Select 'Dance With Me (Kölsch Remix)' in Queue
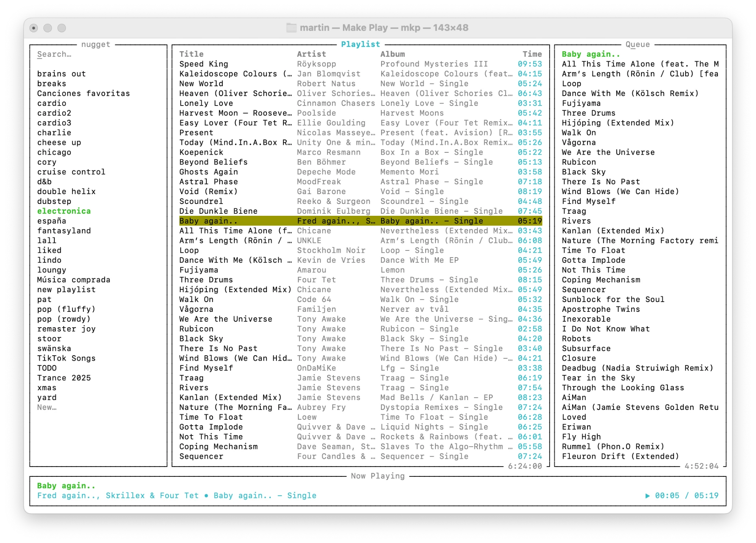The image size is (756, 543). (x=630, y=94)
